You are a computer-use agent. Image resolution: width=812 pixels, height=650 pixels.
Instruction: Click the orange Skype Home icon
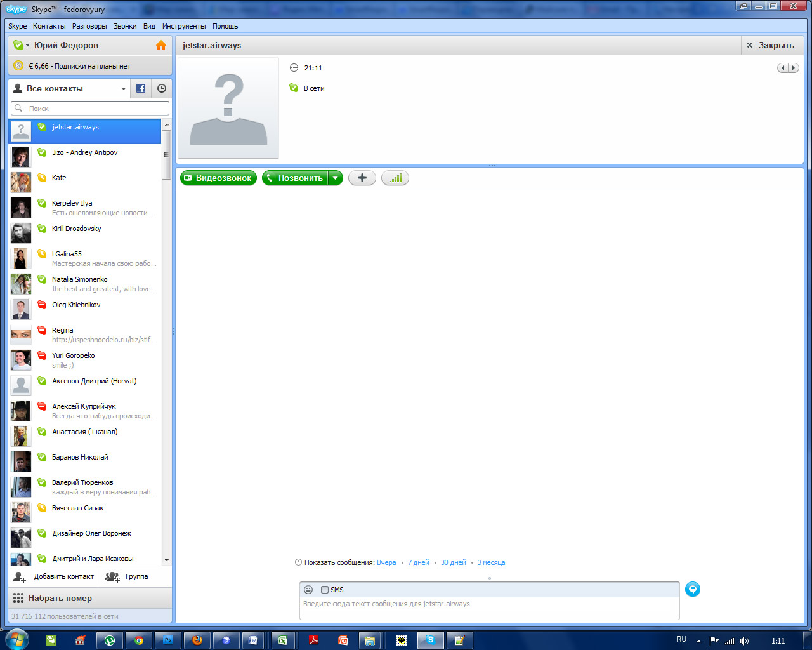(x=161, y=45)
